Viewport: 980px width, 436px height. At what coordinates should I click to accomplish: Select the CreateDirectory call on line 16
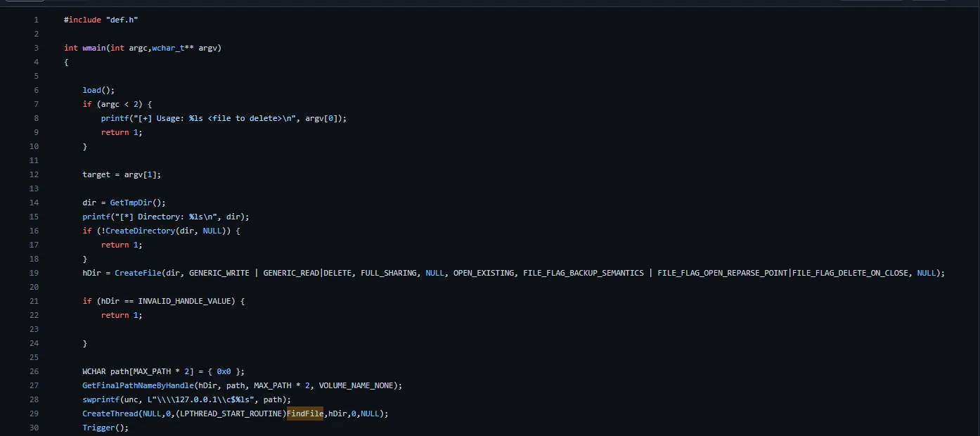point(141,231)
